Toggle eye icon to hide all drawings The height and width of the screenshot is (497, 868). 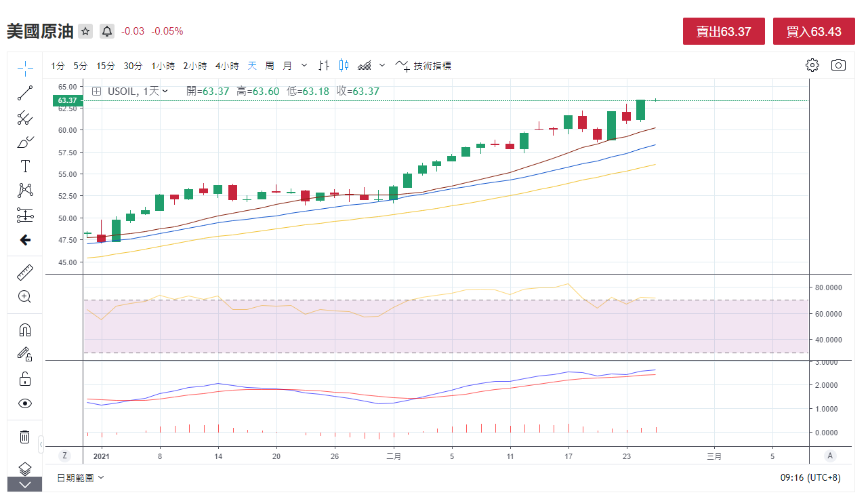(x=25, y=403)
